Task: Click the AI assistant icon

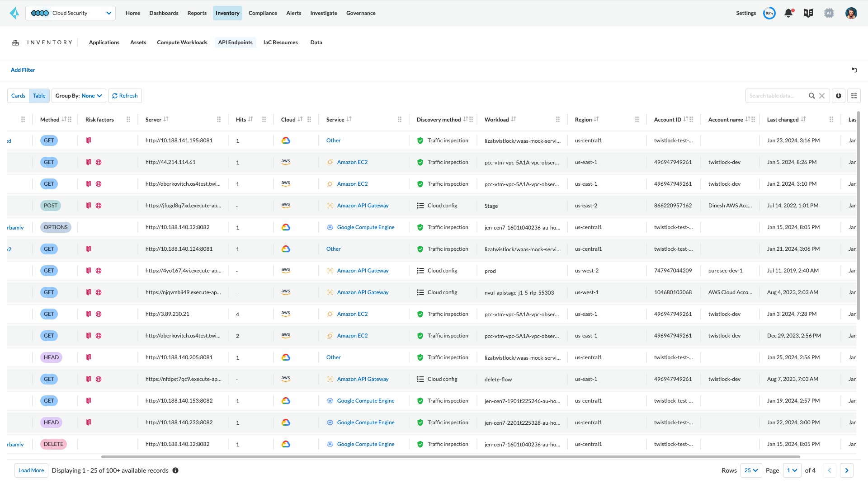Action: [x=829, y=13]
